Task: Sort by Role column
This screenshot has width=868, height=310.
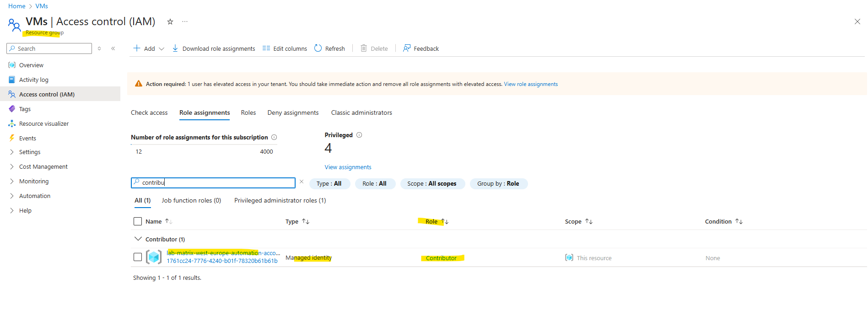Action: pyautogui.click(x=437, y=222)
